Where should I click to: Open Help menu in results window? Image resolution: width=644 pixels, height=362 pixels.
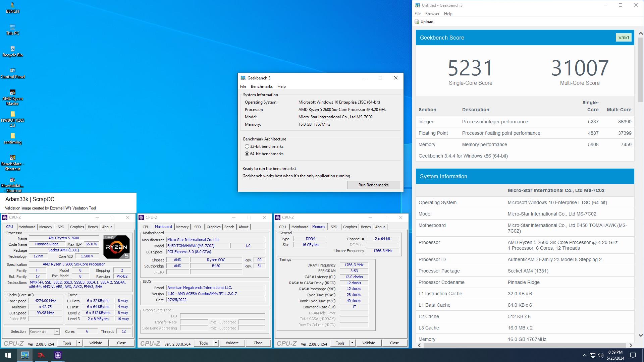[448, 14]
